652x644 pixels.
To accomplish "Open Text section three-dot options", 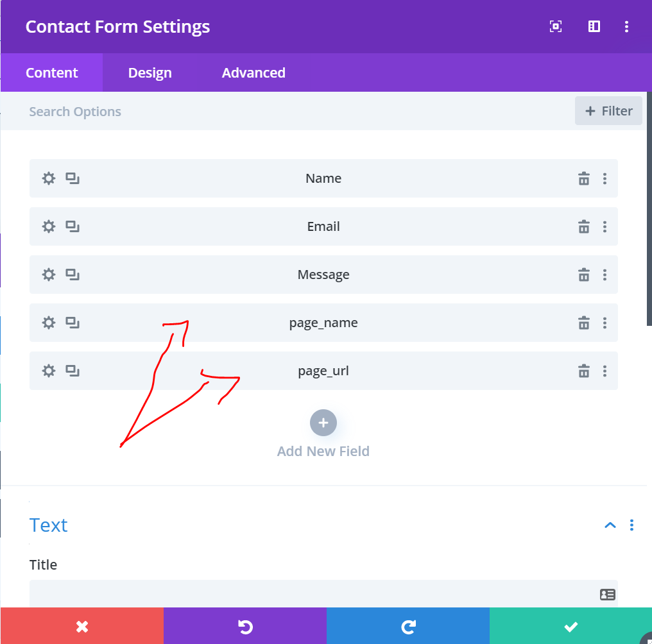I will pos(631,525).
